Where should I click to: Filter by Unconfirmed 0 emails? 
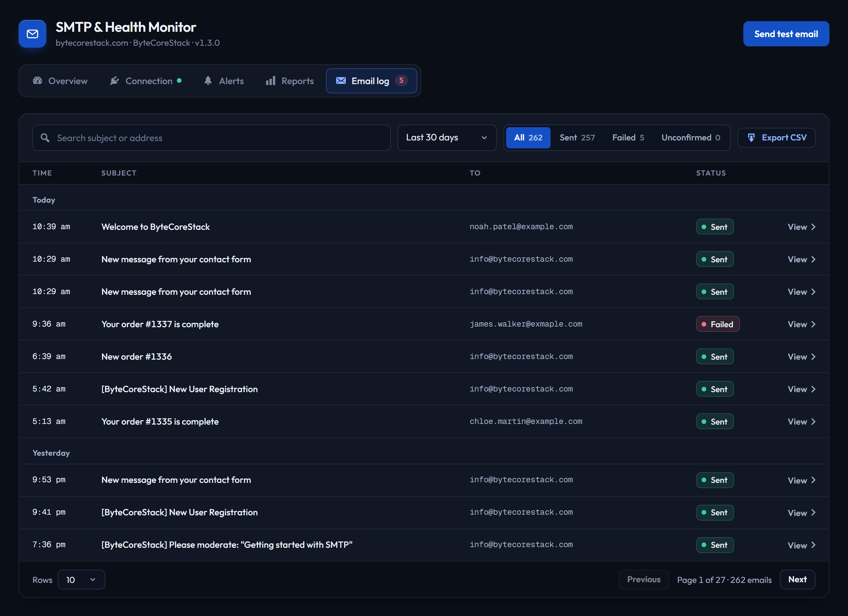tap(691, 138)
